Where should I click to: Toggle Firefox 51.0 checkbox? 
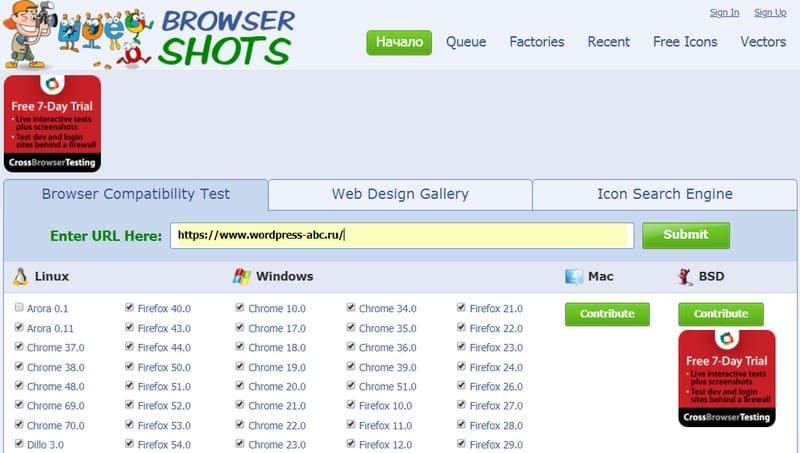(129, 385)
